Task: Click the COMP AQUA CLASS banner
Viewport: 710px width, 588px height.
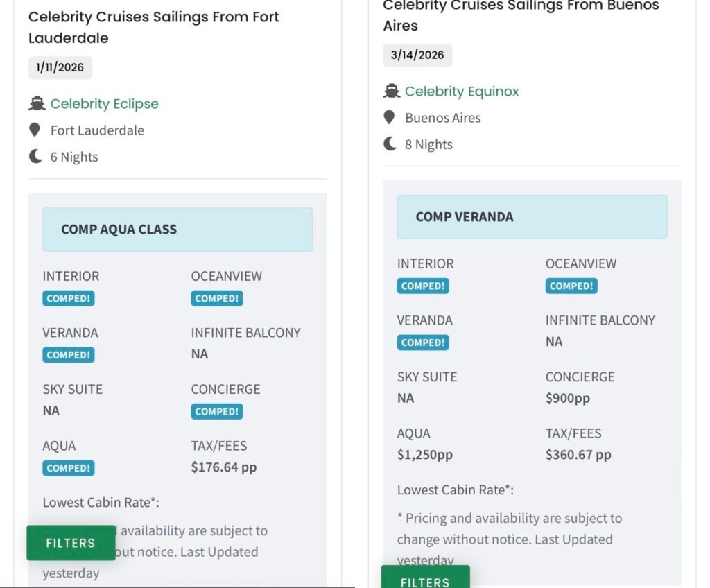Action: pos(177,230)
